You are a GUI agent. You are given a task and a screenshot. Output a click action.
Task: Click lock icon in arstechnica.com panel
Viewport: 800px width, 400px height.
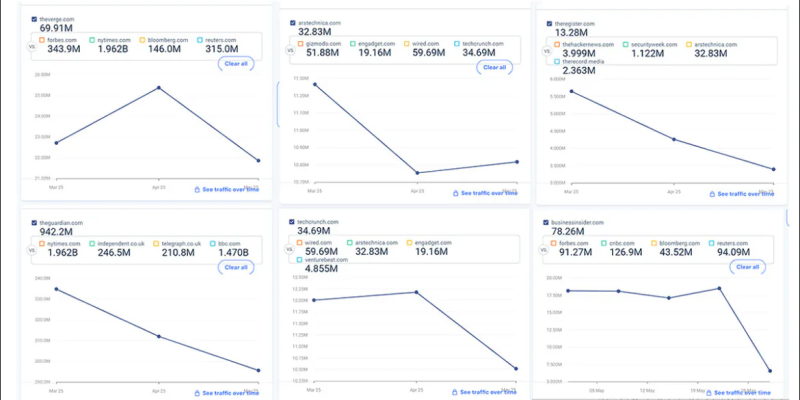pos(456,193)
